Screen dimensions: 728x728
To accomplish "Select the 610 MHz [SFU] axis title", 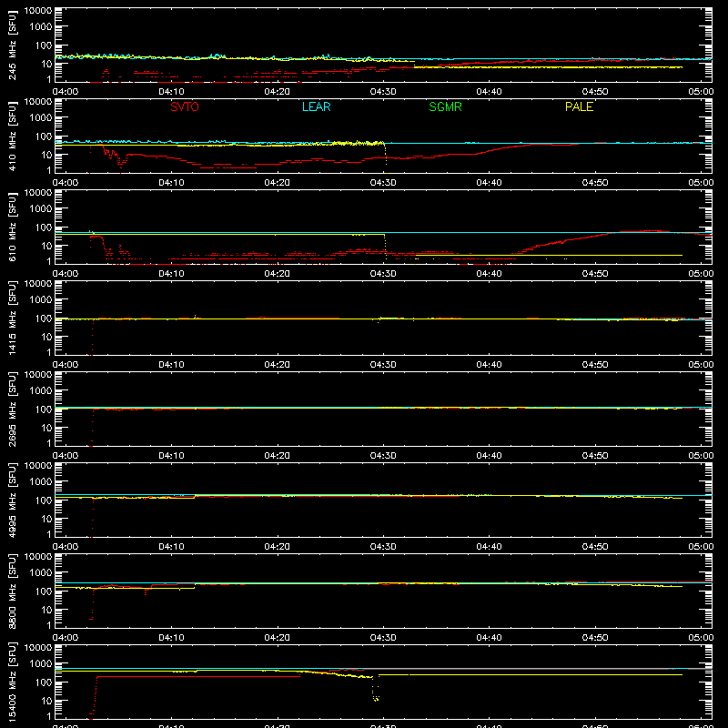I will click(12, 227).
